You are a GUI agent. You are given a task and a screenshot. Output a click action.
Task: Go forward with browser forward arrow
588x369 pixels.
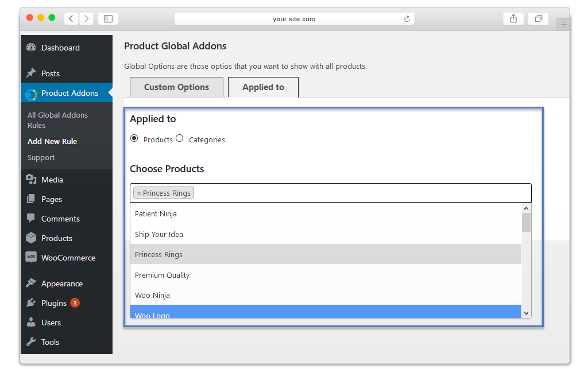(x=87, y=18)
